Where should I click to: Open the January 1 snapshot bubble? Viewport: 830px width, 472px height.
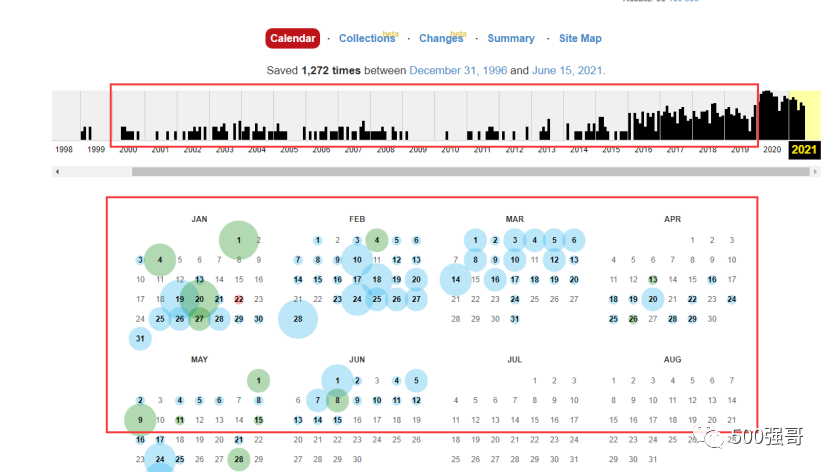click(239, 240)
